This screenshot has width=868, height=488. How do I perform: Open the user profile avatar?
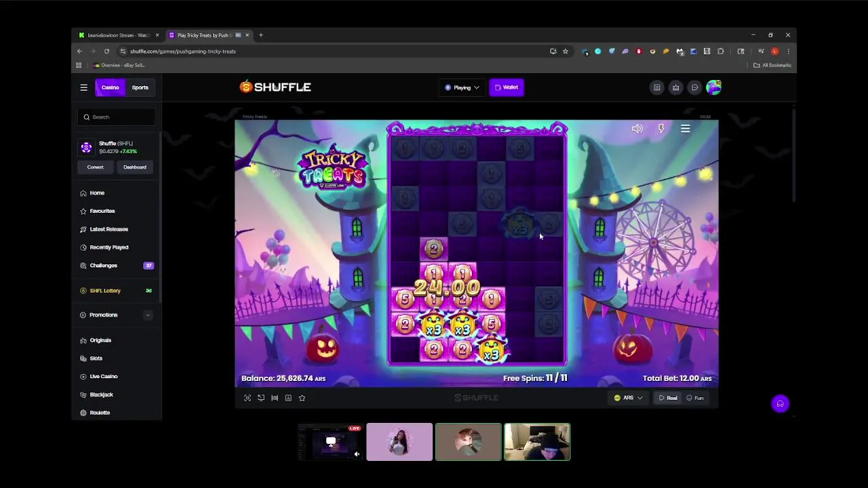pos(713,87)
